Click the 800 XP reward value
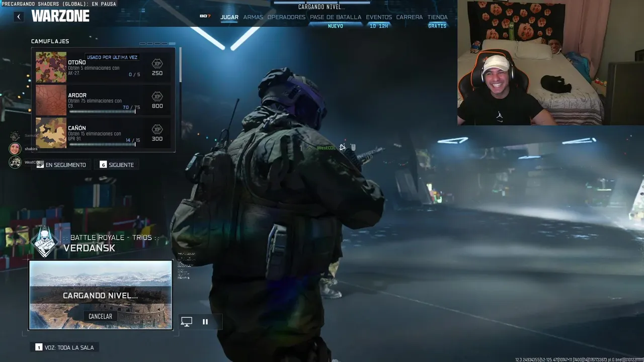The image size is (644, 362). (157, 106)
